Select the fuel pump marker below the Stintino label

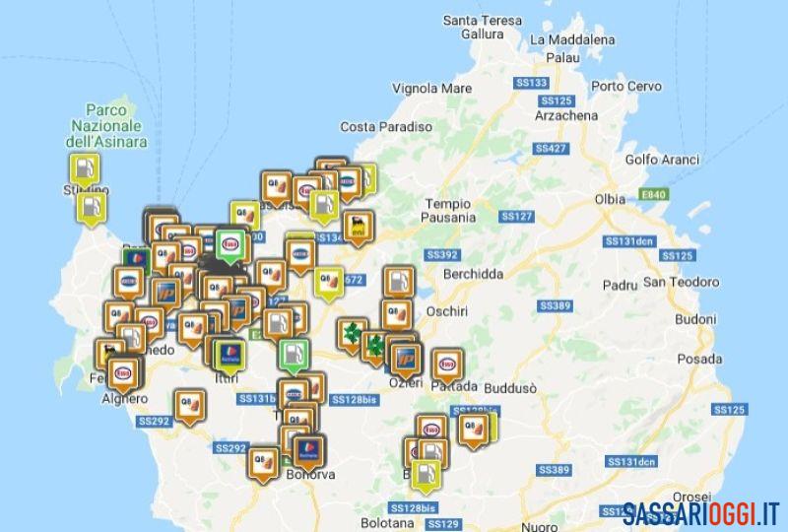(92, 209)
